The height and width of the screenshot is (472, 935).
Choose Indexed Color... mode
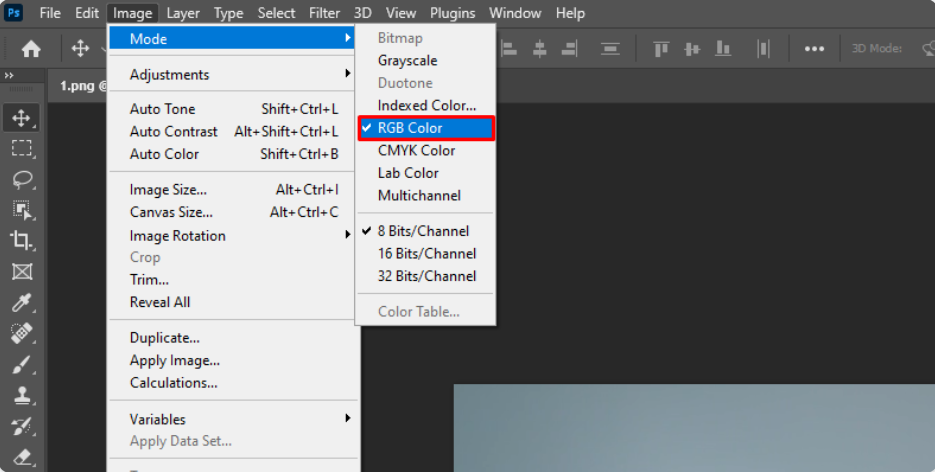pos(426,105)
